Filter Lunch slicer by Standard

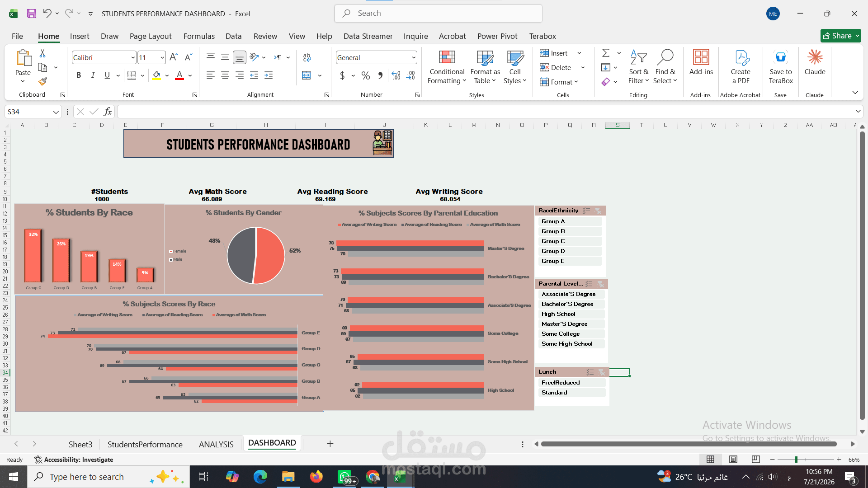(571, 393)
